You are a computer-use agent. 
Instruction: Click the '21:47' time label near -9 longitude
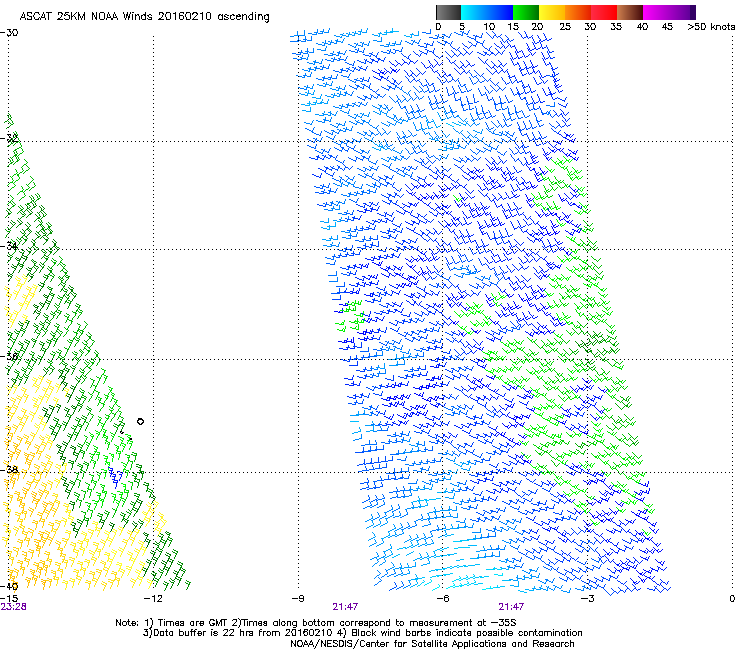[x=345, y=607]
